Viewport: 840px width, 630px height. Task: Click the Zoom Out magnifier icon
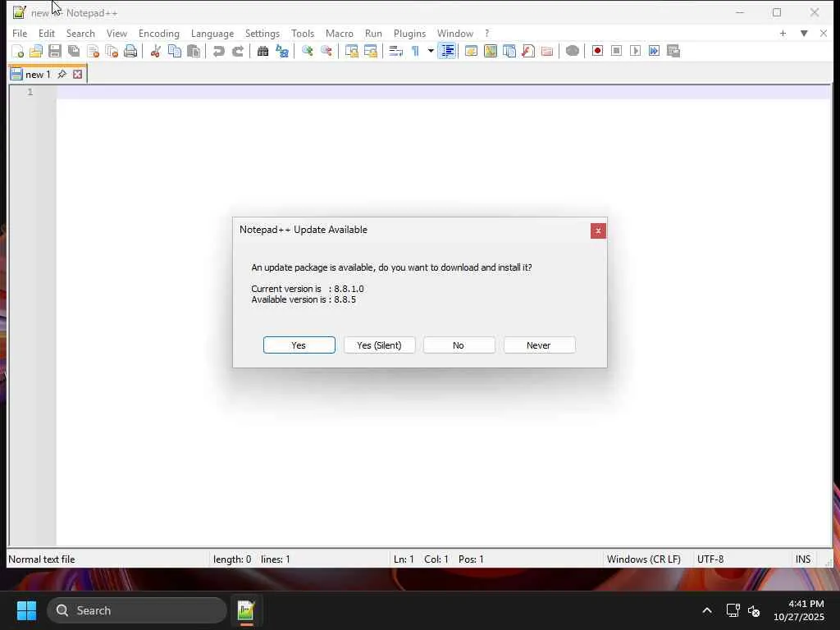(326, 51)
